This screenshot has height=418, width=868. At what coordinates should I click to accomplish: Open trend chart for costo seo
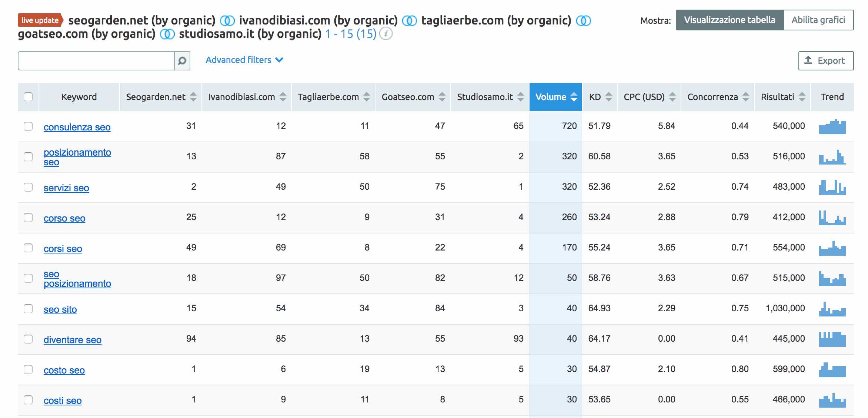(832, 370)
